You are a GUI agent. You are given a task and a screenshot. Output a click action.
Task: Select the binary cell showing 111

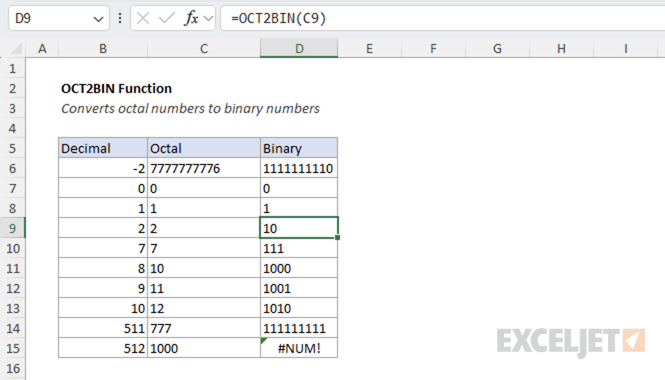299,248
